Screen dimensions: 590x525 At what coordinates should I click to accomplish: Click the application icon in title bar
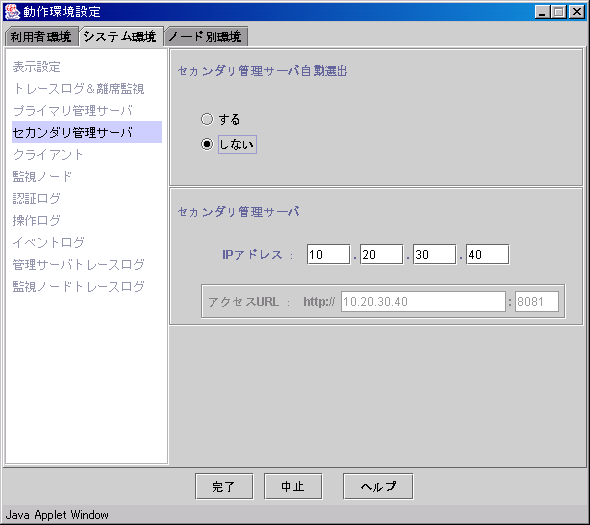[12, 12]
